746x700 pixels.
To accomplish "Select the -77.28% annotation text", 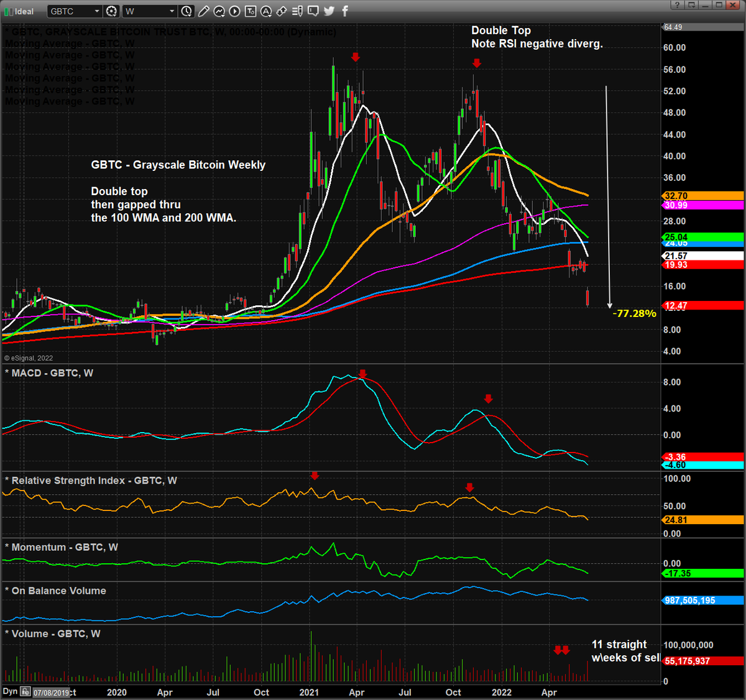I will tap(634, 313).
